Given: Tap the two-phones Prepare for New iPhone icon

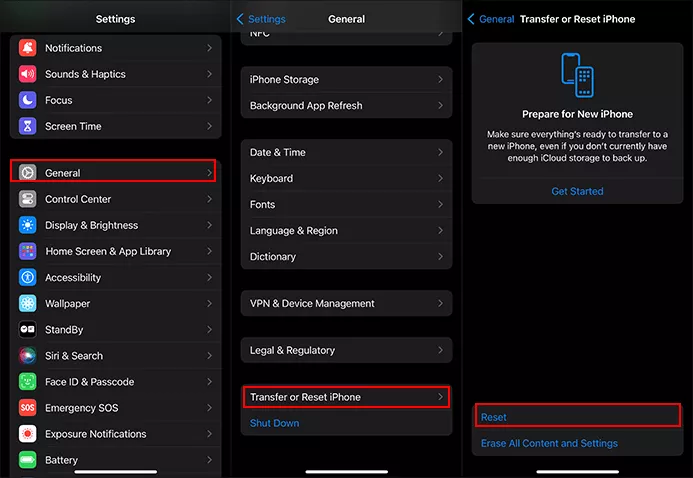Looking at the screenshot, I should [x=577, y=75].
